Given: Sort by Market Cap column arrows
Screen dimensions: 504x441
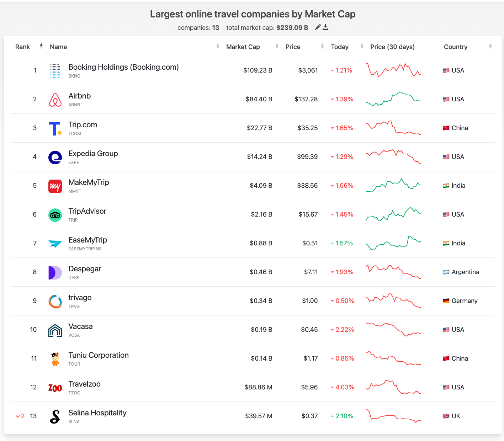Looking at the screenshot, I should pyautogui.click(x=277, y=46).
